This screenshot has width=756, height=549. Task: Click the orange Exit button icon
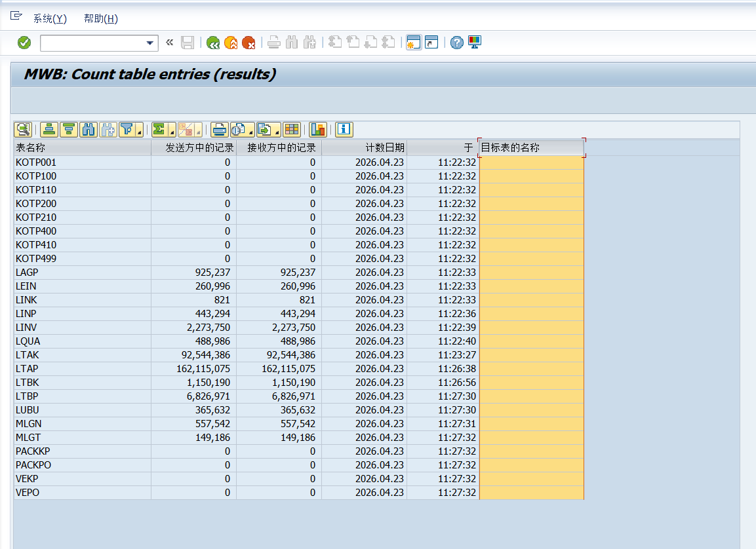click(x=231, y=43)
